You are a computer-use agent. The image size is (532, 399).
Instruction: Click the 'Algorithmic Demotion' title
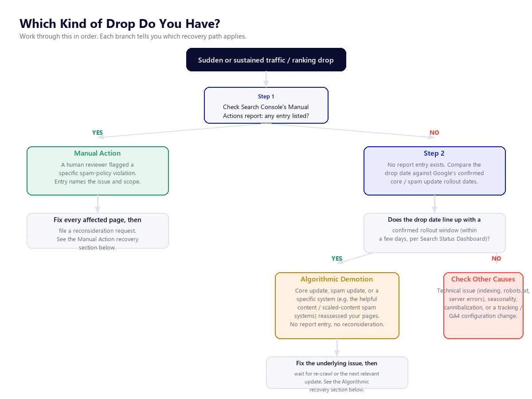(337, 279)
